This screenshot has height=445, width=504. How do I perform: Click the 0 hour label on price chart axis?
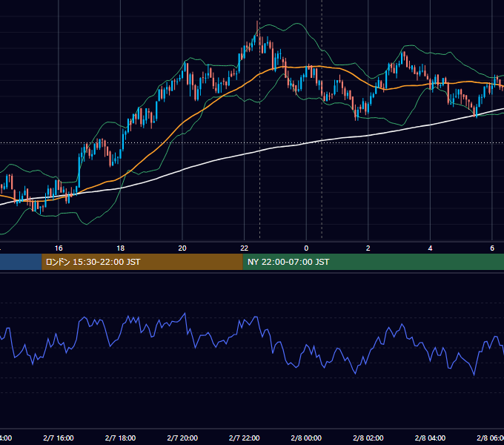[306, 248]
